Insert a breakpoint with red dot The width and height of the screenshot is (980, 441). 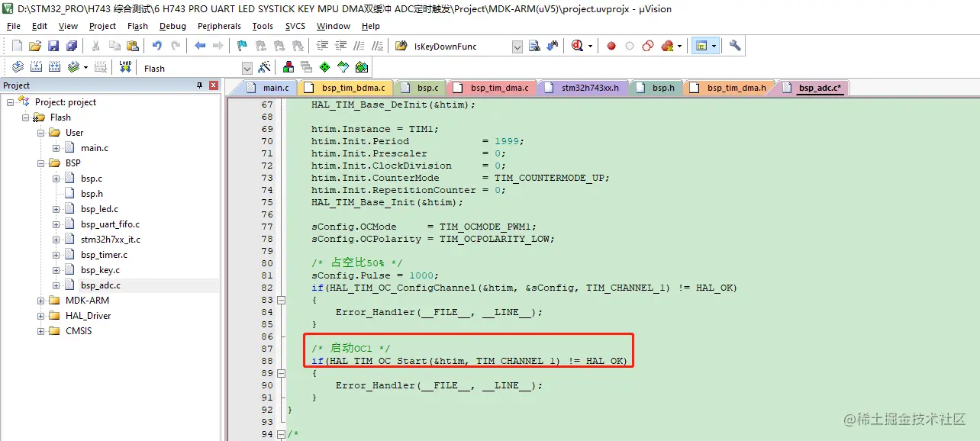coord(611,46)
